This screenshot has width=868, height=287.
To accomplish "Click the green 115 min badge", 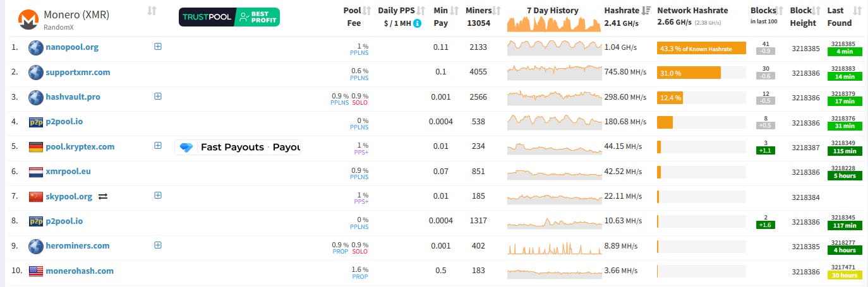I will point(845,151).
